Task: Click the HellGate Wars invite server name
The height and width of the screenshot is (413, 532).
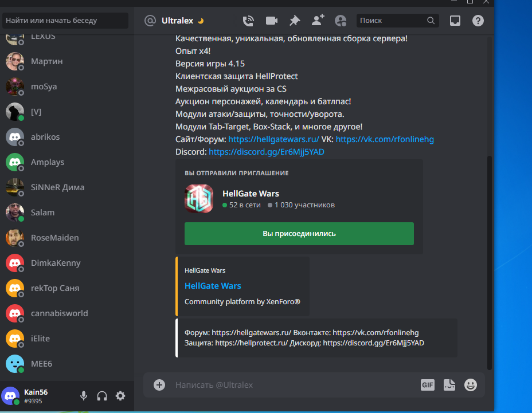Action: (x=251, y=193)
